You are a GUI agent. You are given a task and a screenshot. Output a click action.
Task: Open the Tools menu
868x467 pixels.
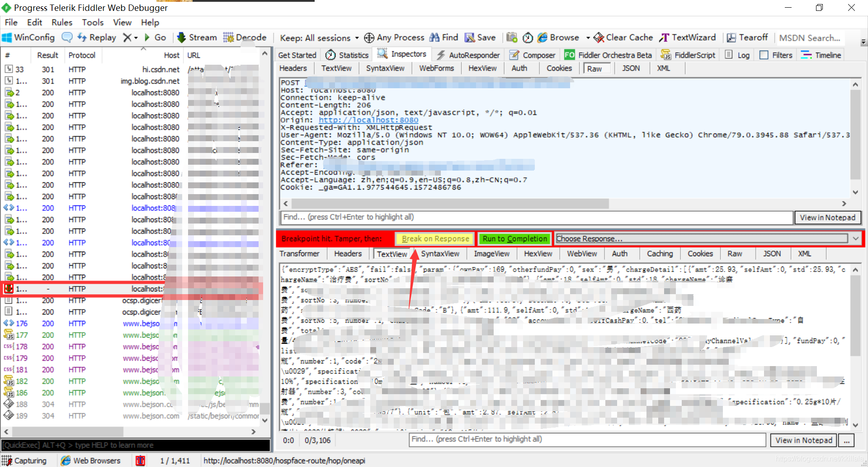[x=93, y=22]
